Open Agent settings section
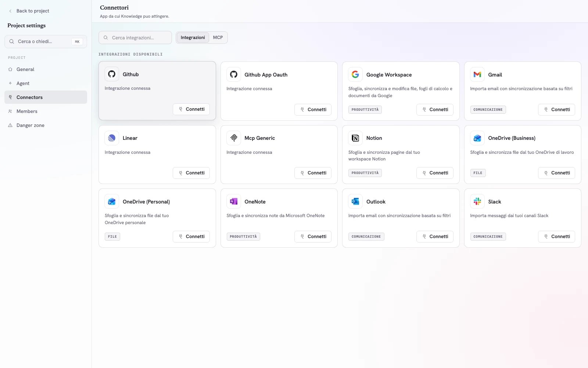The width and height of the screenshot is (588, 368). tap(46, 83)
